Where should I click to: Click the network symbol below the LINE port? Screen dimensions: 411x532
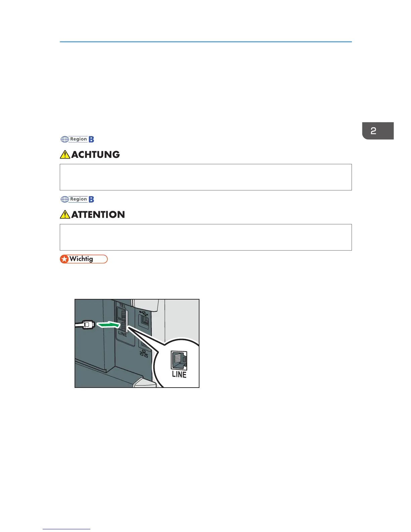[144, 354]
